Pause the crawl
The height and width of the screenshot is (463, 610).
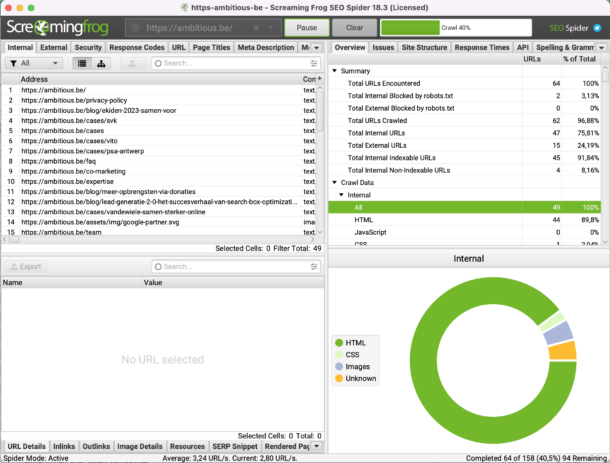(x=307, y=28)
